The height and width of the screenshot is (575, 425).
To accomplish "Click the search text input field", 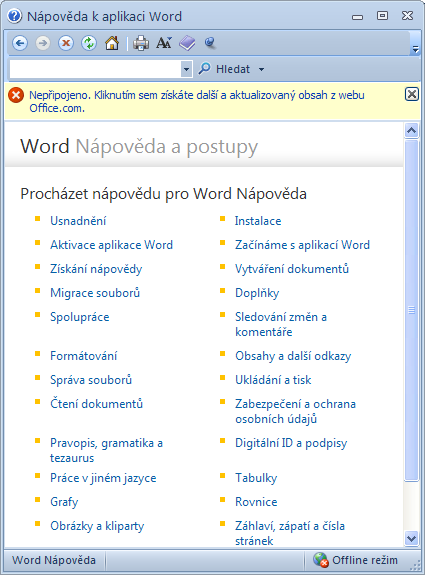I will [95, 69].
